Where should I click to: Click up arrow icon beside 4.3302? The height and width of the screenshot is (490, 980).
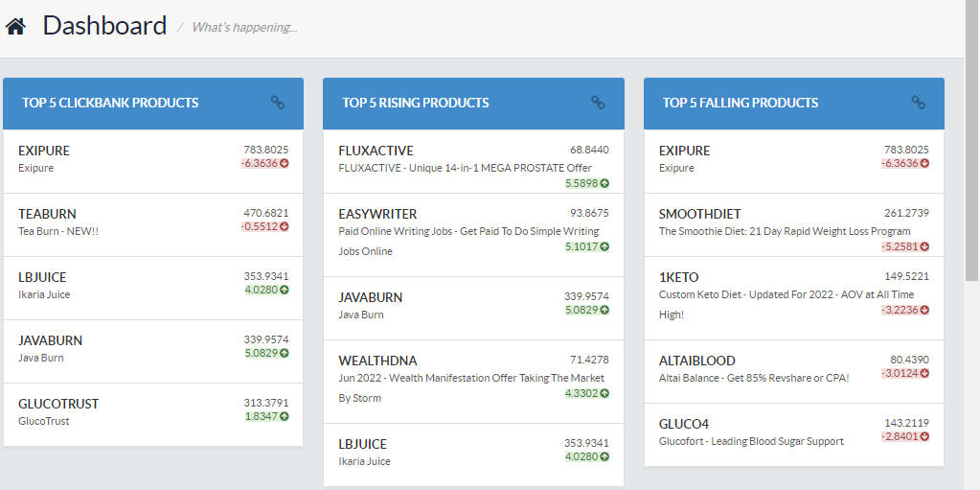[604, 393]
